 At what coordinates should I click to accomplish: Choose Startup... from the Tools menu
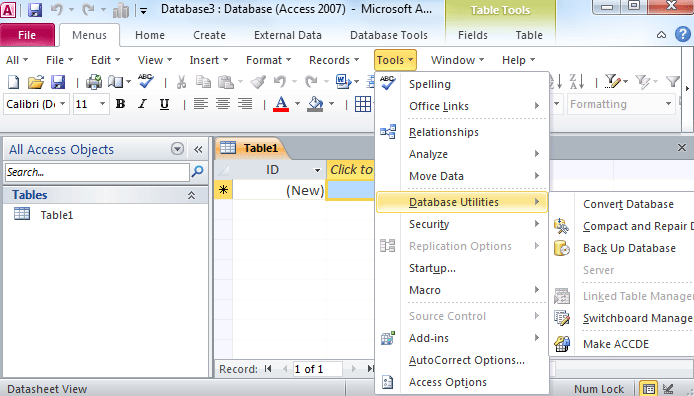click(x=461, y=268)
